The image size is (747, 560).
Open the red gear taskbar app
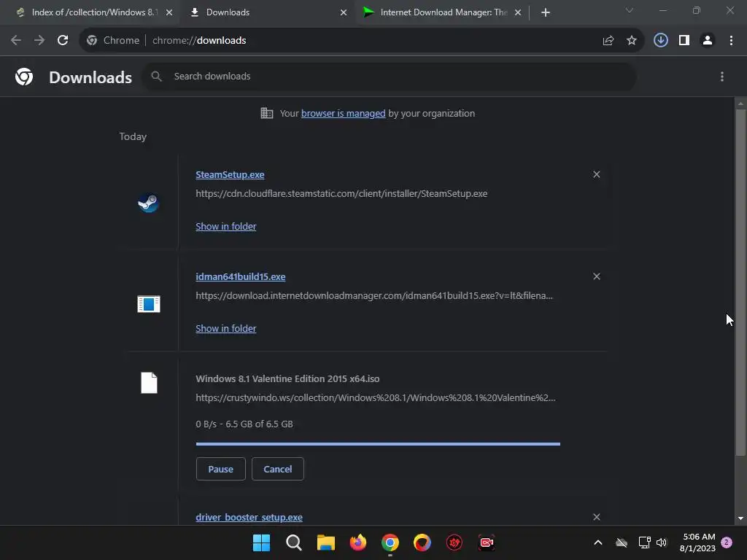click(454, 542)
